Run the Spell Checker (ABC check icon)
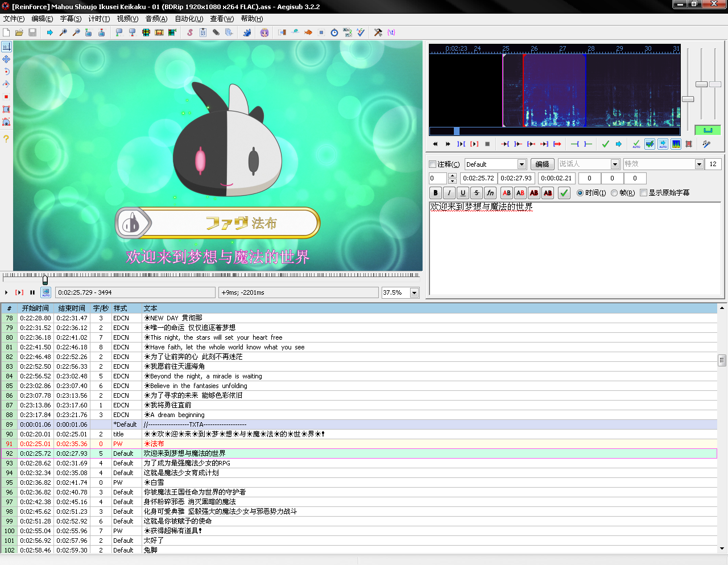The height and width of the screenshot is (565, 728). pos(361,32)
